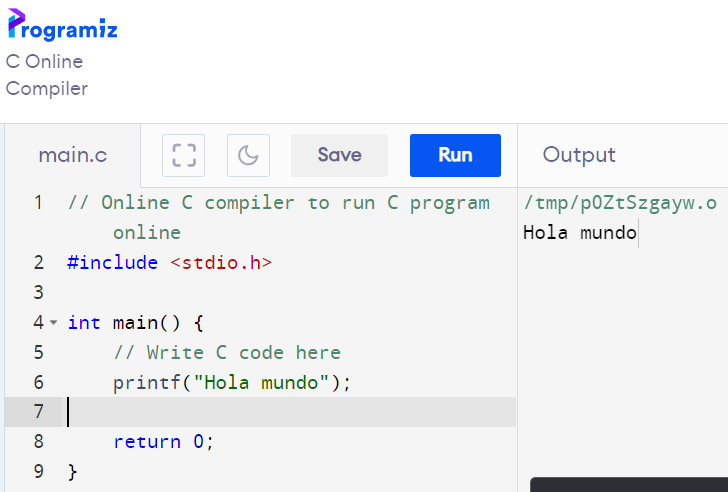Switch to dark mode with moon icon
This screenshot has width=728, height=492.
(x=248, y=155)
